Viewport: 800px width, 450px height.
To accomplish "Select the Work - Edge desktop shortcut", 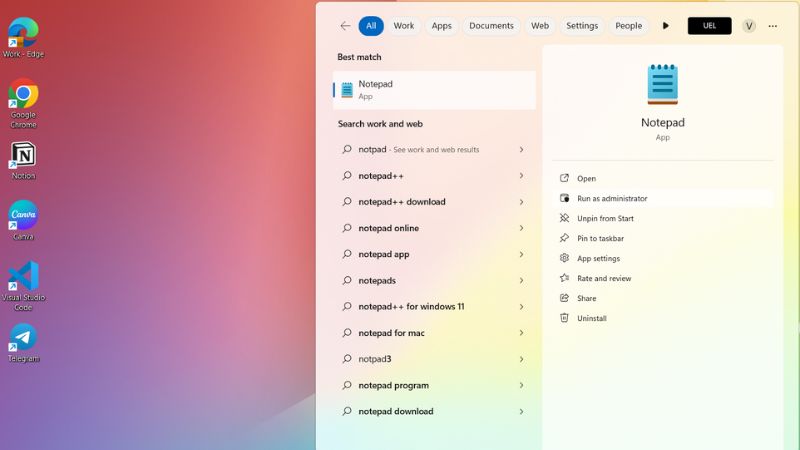I will (x=23, y=34).
